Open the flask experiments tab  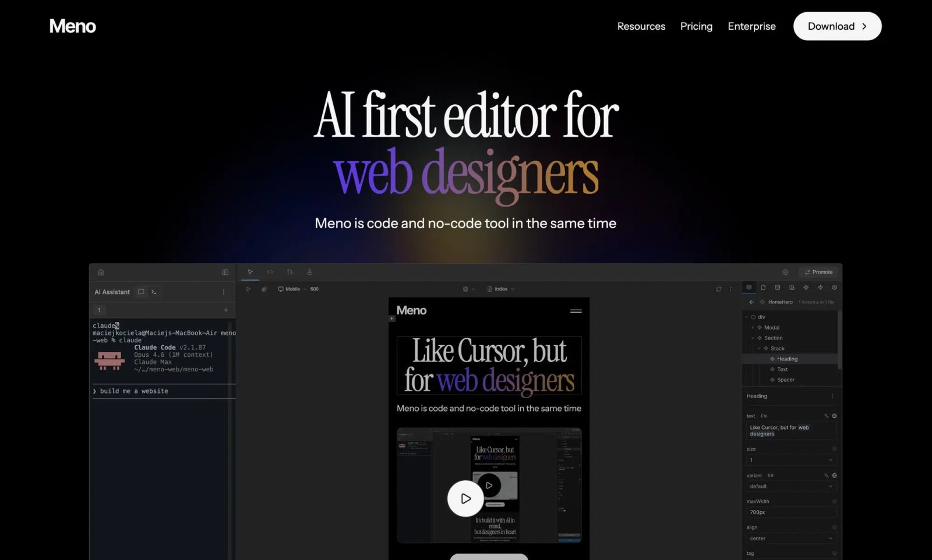(309, 272)
